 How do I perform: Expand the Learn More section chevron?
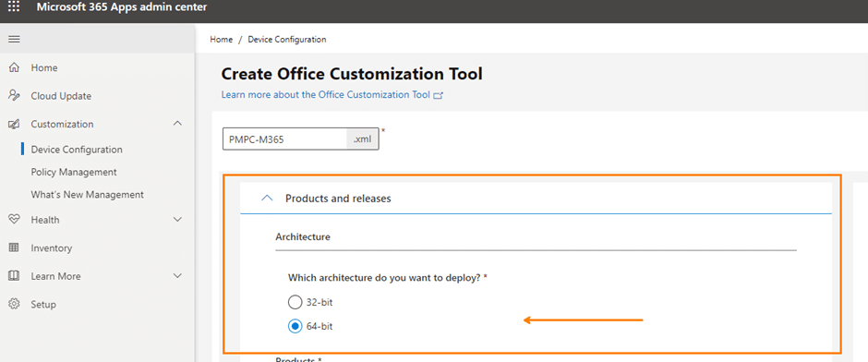pyautogui.click(x=177, y=275)
